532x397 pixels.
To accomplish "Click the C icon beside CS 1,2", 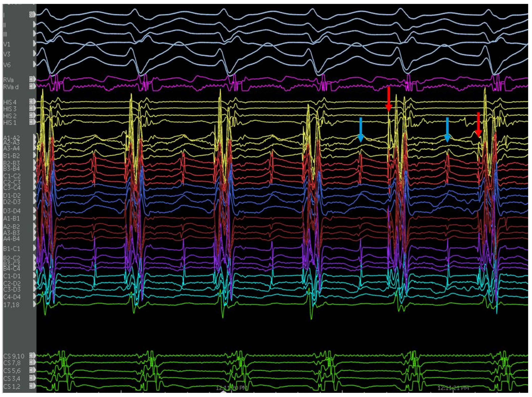I will [x=31, y=386].
